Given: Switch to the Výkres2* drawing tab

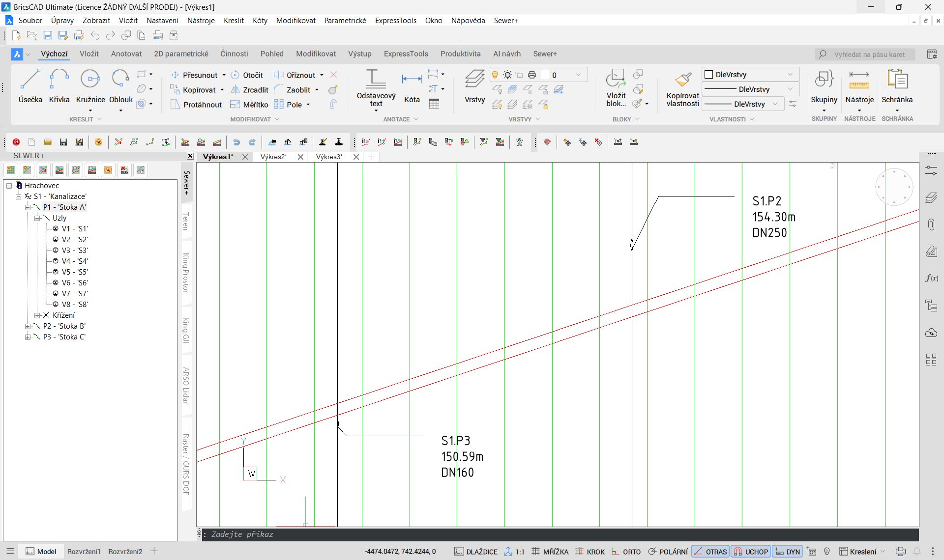Looking at the screenshot, I should pos(274,157).
